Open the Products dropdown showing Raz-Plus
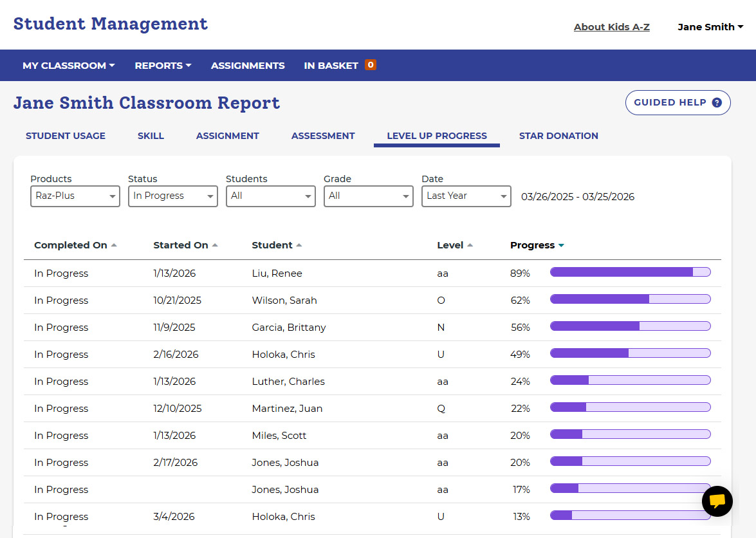This screenshot has height=538, width=756. pyautogui.click(x=75, y=196)
